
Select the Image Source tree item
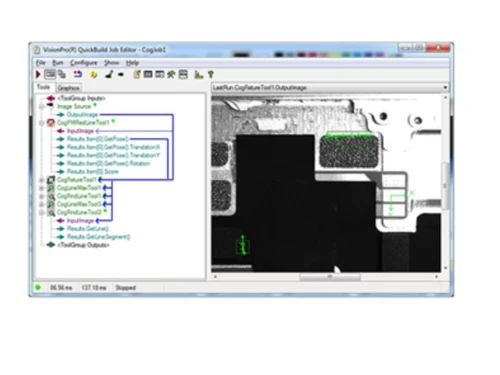[74, 106]
